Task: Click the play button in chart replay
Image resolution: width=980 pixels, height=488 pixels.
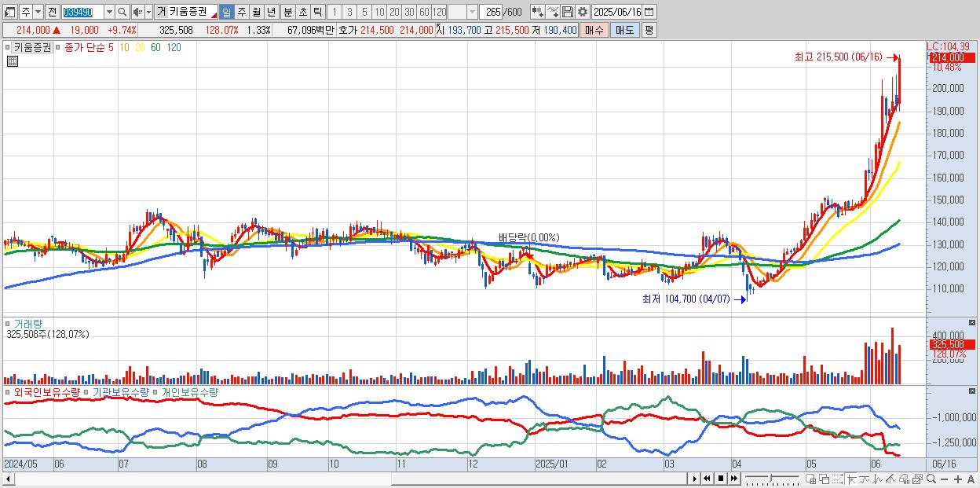Action: click(x=695, y=479)
